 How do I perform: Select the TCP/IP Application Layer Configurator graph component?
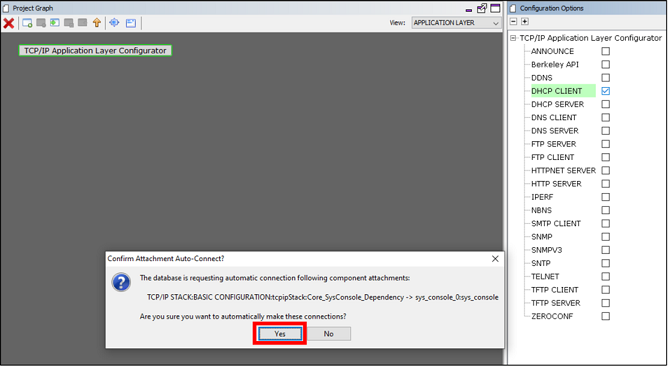[x=95, y=50]
